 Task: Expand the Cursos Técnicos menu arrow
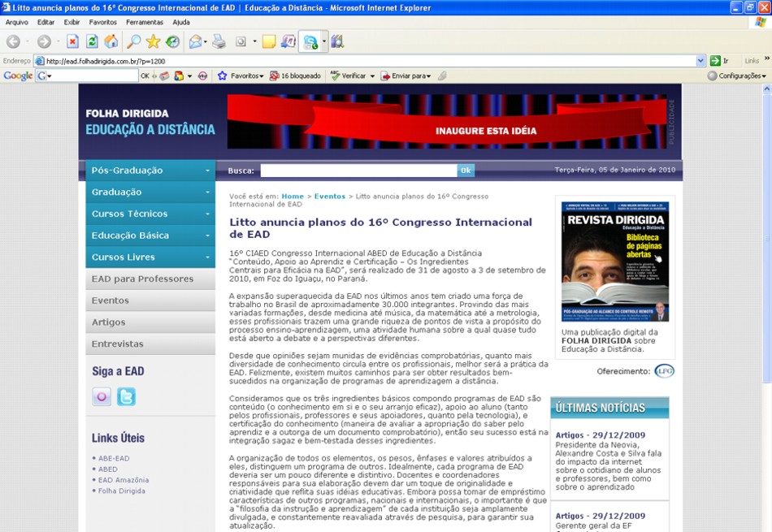click(207, 214)
